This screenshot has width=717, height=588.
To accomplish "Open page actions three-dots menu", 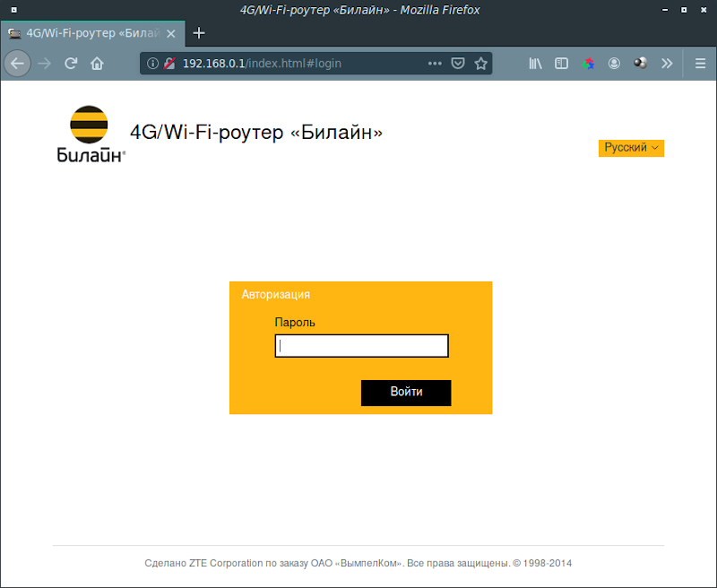I will point(435,64).
